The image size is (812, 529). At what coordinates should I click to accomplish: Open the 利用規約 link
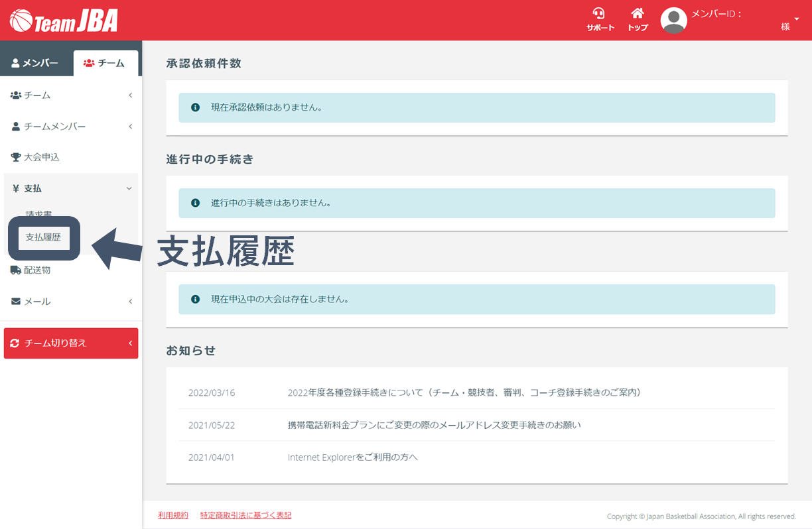point(172,514)
